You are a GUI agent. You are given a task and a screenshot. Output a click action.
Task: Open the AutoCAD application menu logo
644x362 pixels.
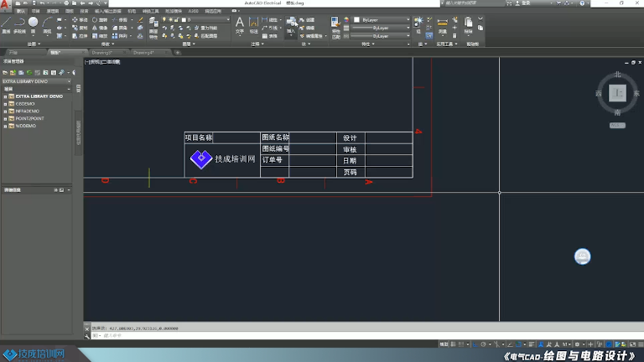coord(4,5)
